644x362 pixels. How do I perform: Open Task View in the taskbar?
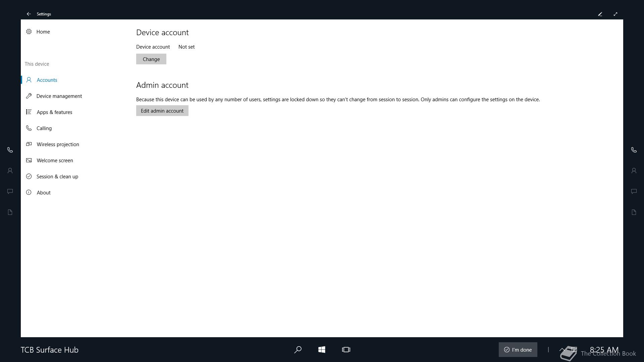[x=346, y=350]
